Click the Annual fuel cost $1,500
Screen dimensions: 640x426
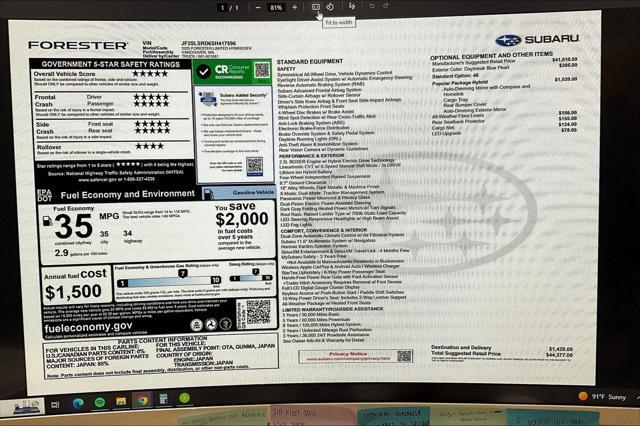point(75,285)
